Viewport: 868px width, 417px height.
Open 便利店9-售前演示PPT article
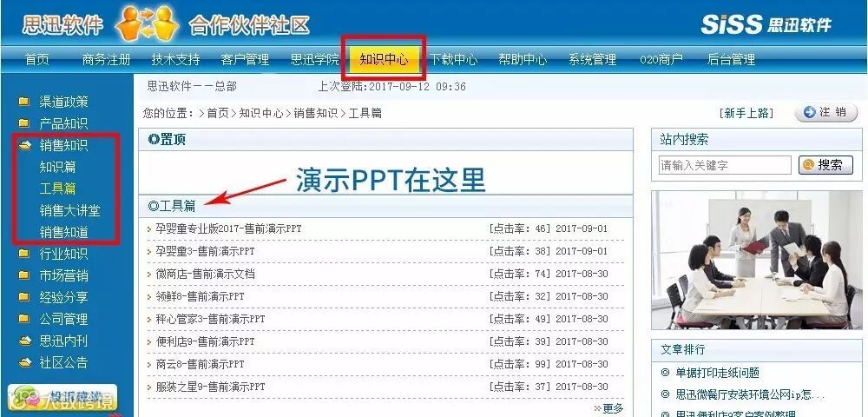click(x=206, y=341)
